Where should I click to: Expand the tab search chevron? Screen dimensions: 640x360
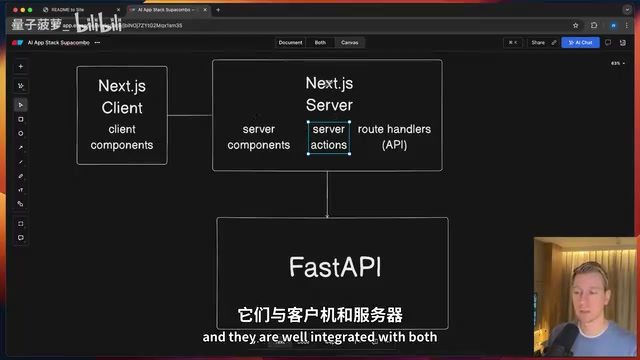[627, 10]
